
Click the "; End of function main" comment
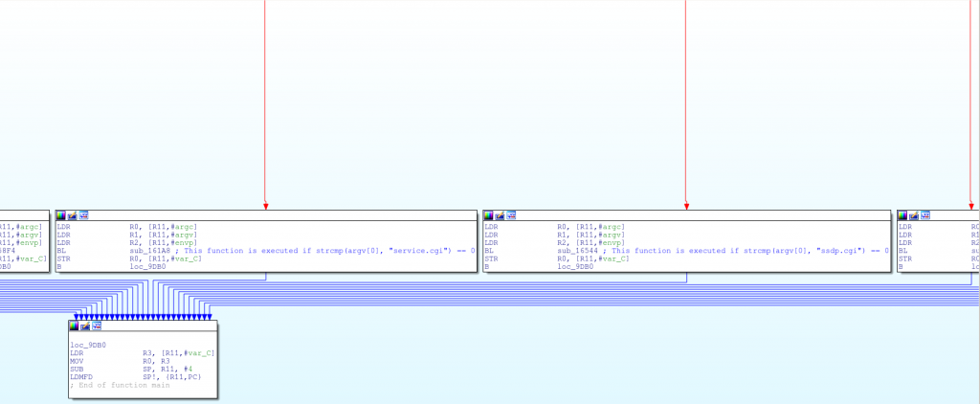click(120, 385)
